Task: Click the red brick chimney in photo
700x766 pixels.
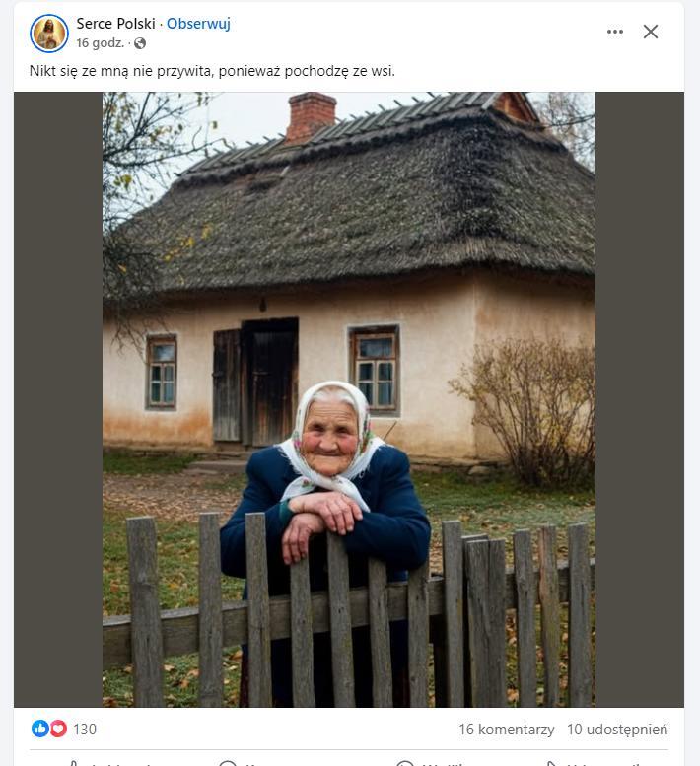Action: [311, 116]
